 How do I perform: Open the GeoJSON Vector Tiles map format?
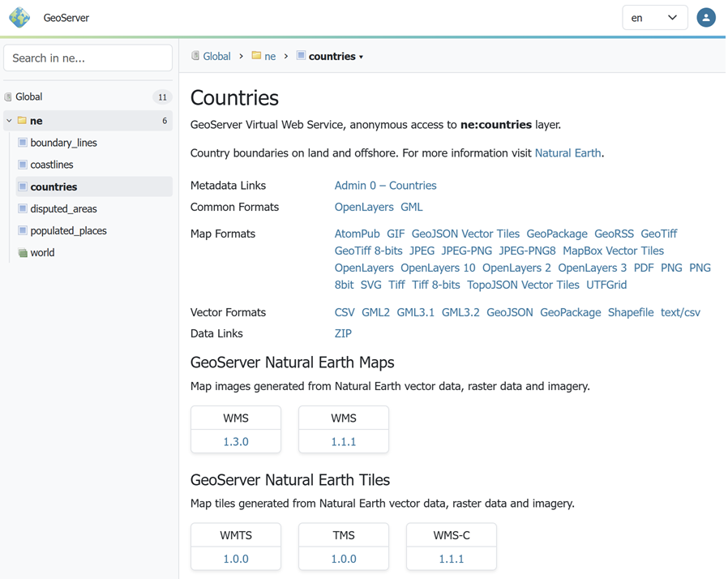(x=465, y=234)
